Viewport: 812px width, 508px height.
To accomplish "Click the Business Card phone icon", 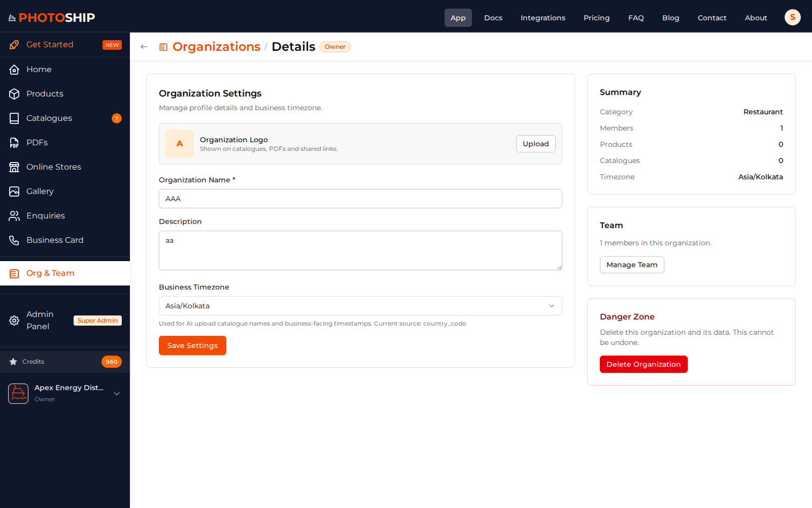I will (14, 240).
